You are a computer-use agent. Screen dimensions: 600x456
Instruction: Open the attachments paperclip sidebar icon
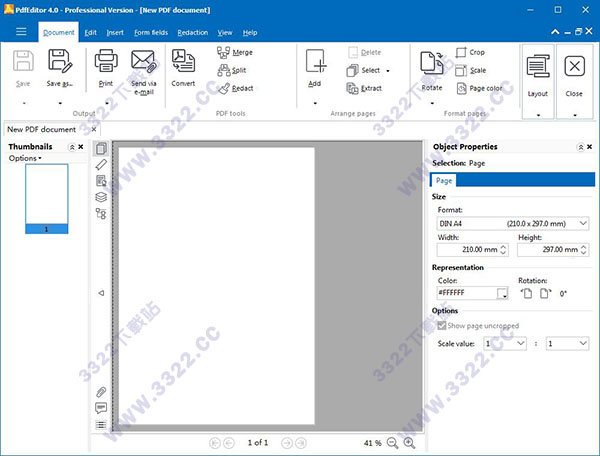pos(101,392)
